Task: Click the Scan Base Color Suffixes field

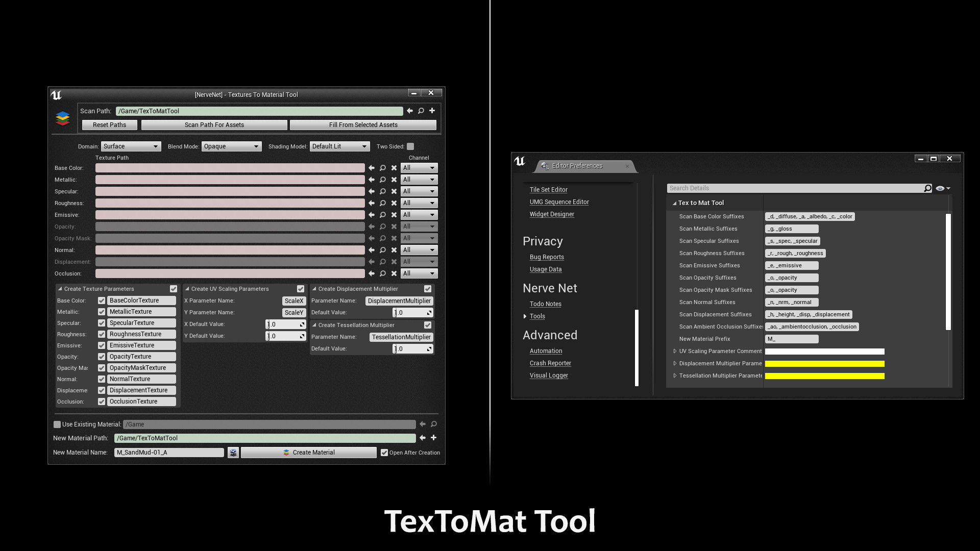Action: tap(810, 216)
